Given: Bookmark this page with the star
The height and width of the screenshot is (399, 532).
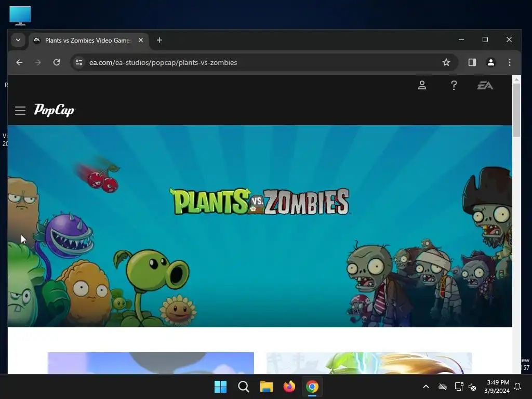Looking at the screenshot, I should pyautogui.click(x=446, y=62).
